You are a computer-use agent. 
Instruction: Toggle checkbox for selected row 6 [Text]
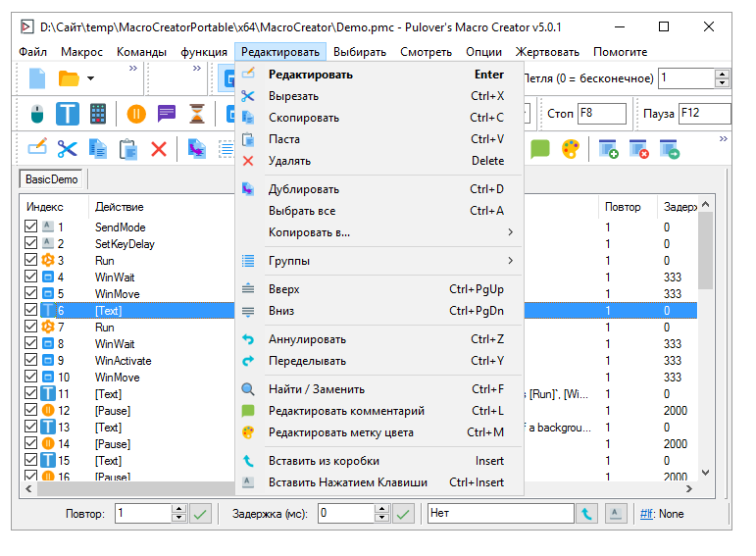[x=30, y=310]
